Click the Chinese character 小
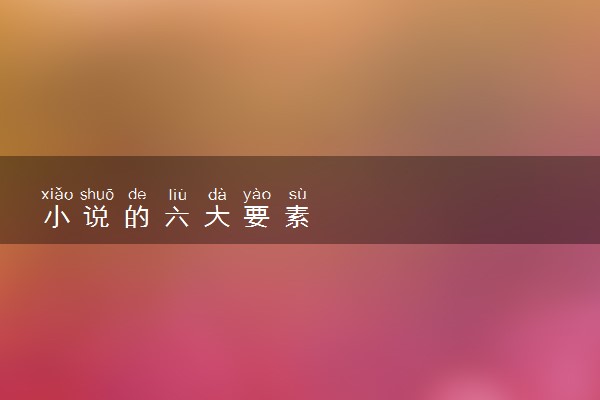This screenshot has width=600, height=400. [x=57, y=217]
